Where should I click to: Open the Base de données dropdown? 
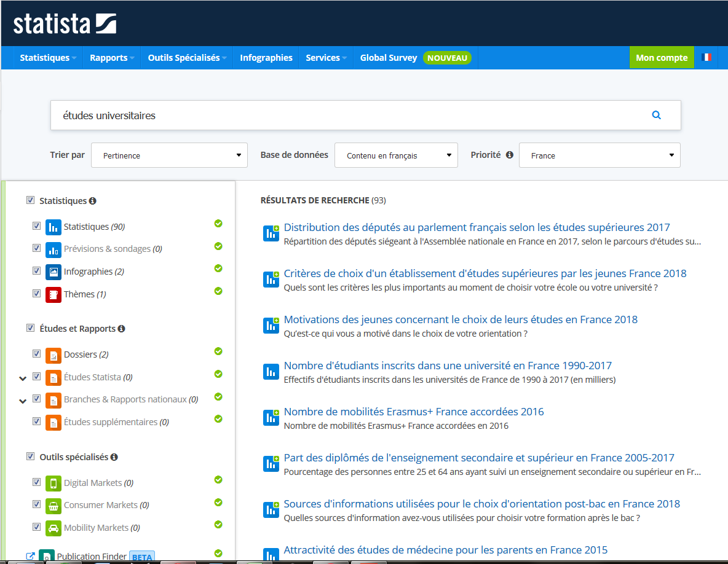pos(396,155)
